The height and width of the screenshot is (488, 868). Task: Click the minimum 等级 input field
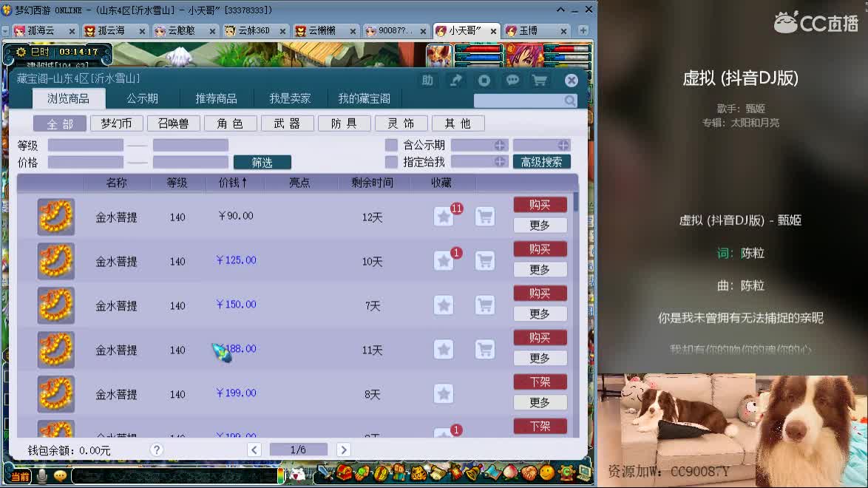pos(85,145)
